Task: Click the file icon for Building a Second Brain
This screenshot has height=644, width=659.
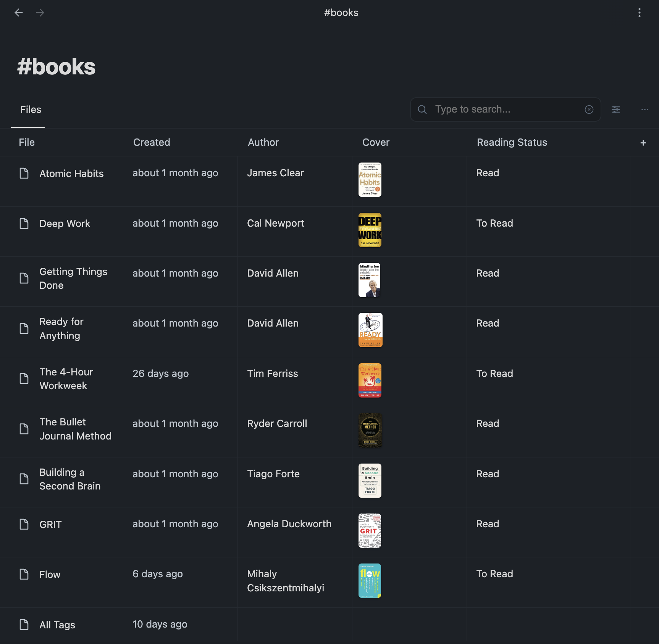Action: (x=24, y=479)
